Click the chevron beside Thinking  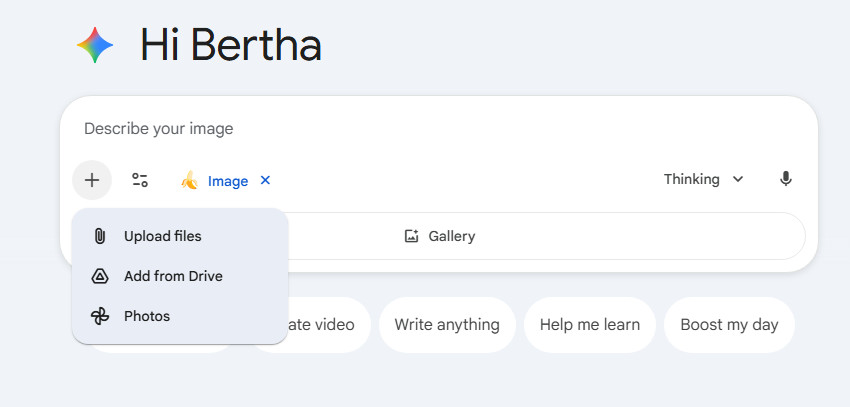(x=738, y=179)
